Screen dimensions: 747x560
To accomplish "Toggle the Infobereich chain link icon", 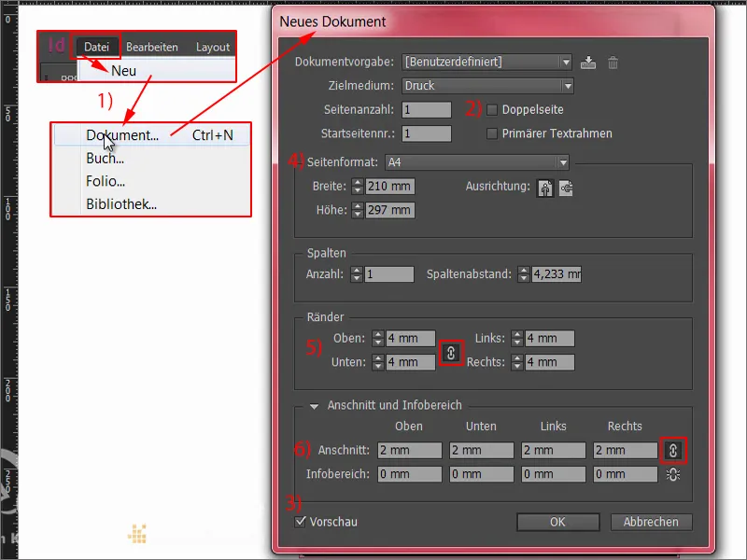I will tap(673, 474).
